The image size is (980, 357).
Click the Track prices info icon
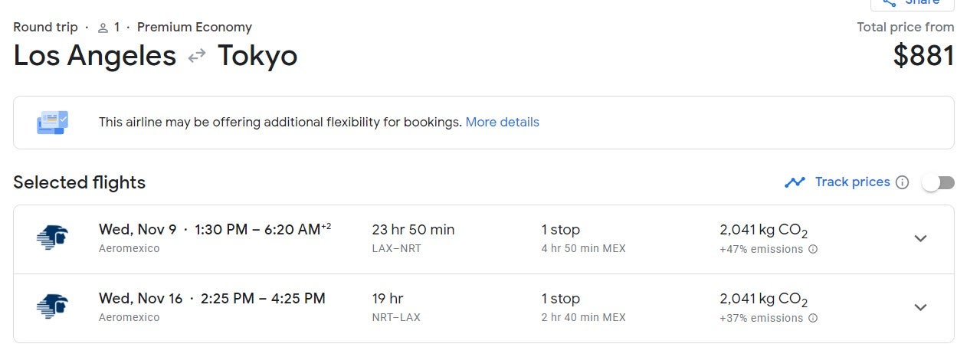[x=902, y=182]
